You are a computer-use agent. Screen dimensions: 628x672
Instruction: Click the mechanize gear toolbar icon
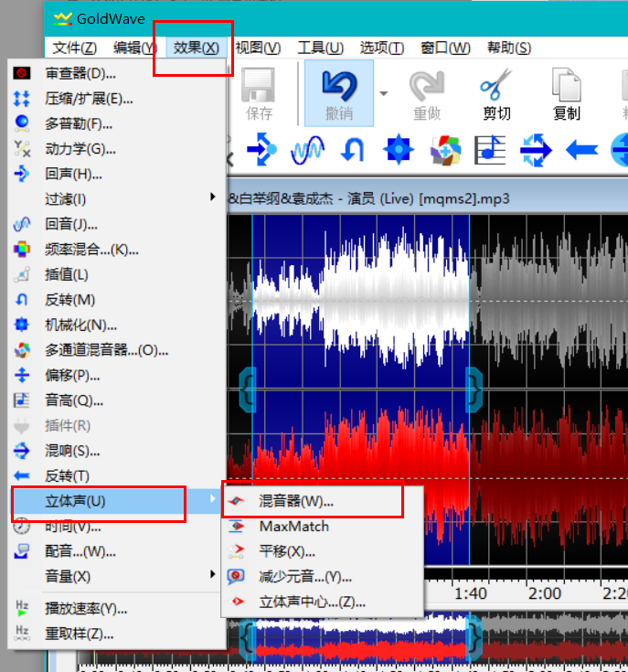399,150
